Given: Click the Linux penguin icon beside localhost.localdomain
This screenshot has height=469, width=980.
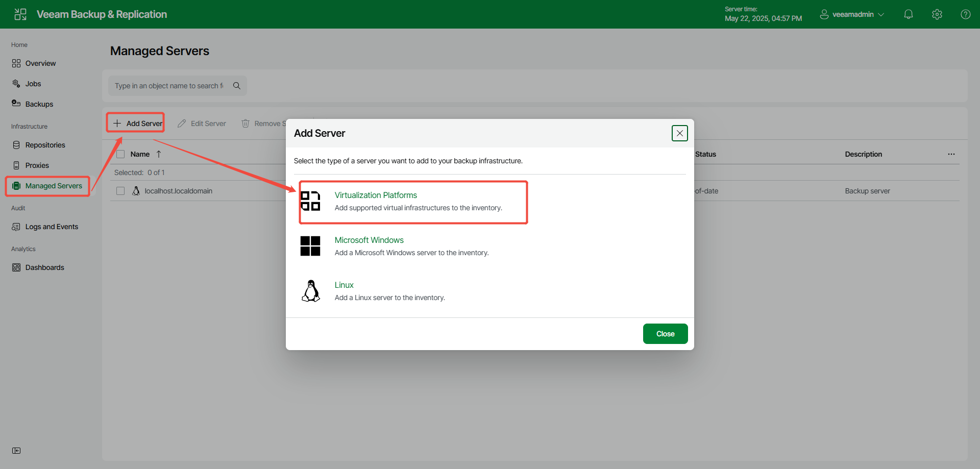Looking at the screenshot, I should tap(136, 191).
